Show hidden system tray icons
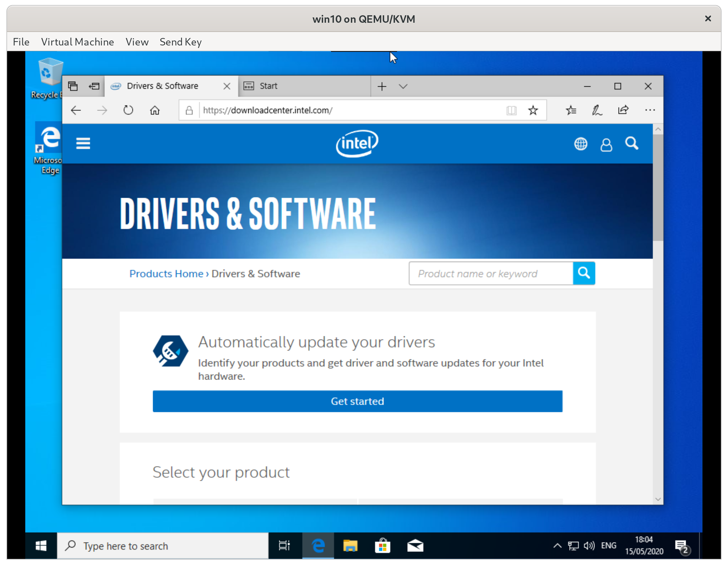This screenshot has width=728, height=566. coord(557,546)
